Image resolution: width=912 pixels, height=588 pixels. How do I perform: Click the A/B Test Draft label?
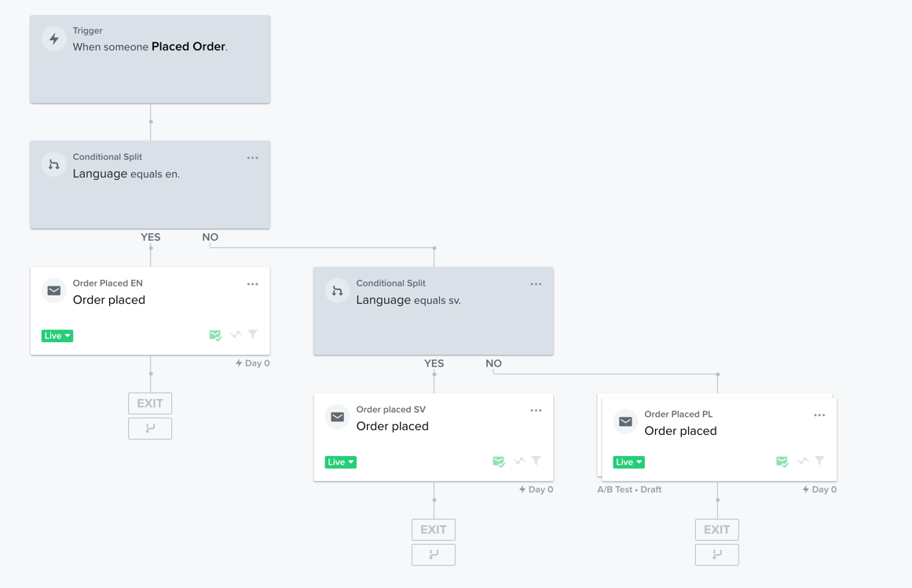point(630,489)
